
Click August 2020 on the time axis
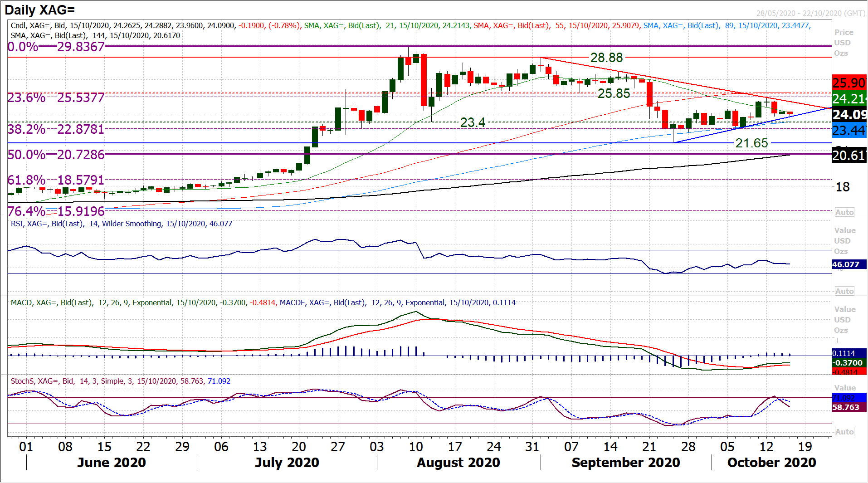click(x=458, y=463)
